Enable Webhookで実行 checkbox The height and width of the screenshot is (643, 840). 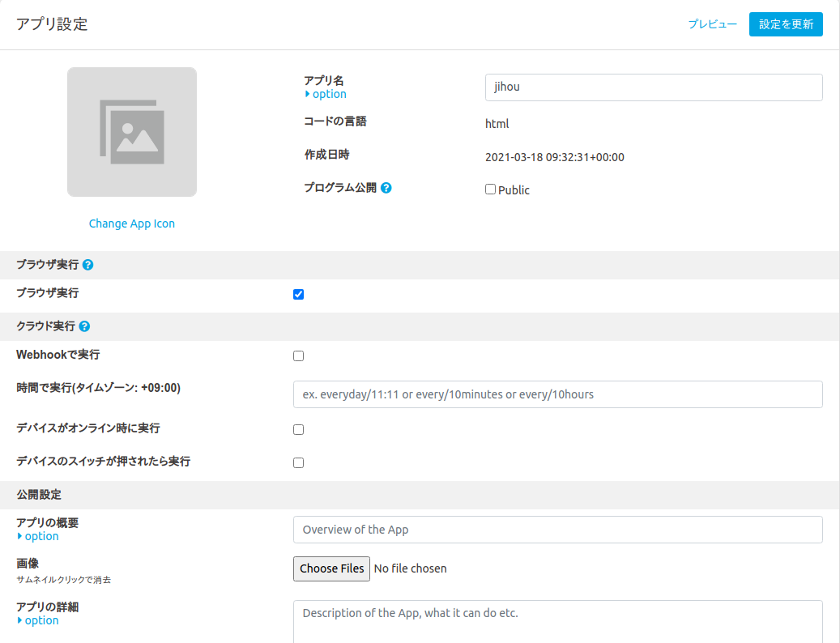tap(298, 356)
